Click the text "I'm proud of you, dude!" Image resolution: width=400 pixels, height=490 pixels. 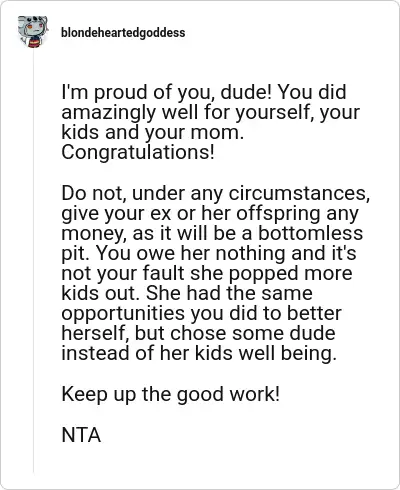[x=167, y=92]
